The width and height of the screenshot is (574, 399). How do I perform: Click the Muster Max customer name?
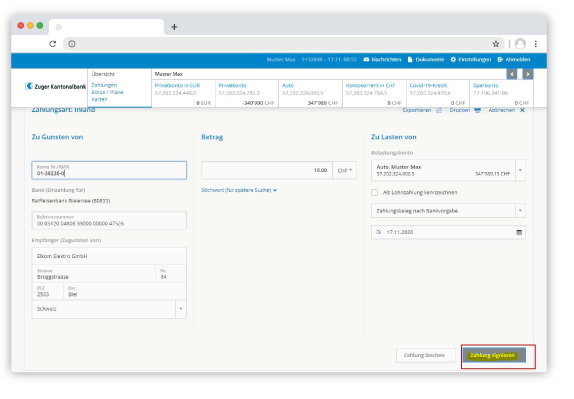[x=169, y=74]
